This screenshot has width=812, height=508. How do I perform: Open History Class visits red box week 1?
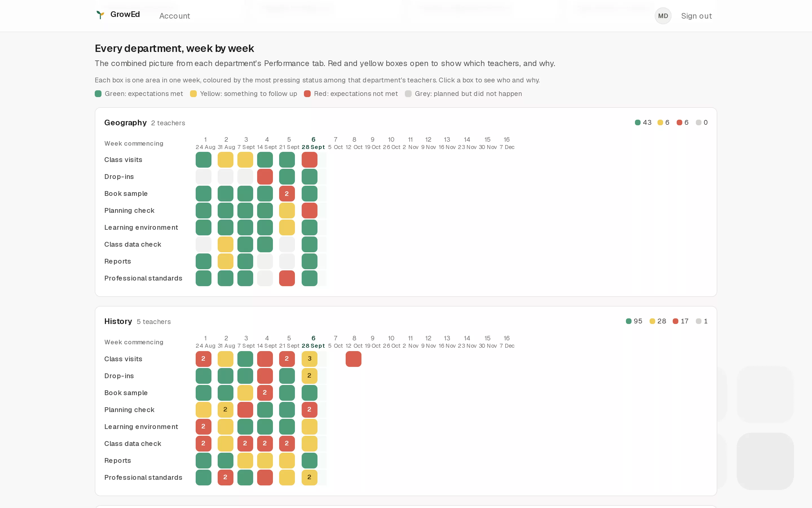(204, 359)
